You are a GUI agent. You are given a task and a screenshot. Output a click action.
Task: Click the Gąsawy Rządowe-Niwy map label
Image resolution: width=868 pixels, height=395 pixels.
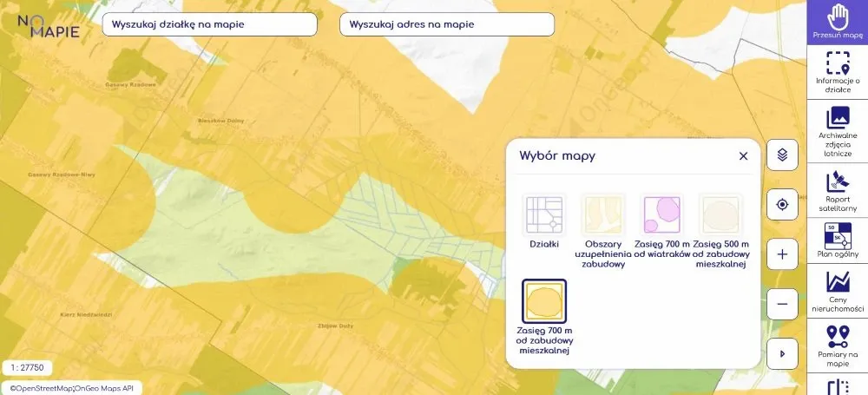[x=62, y=174]
